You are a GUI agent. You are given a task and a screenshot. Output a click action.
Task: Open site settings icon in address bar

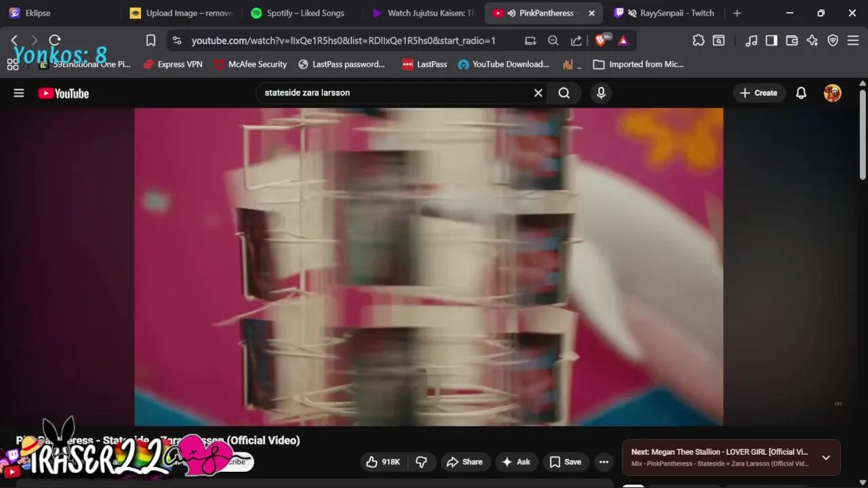pyautogui.click(x=177, y=41)
